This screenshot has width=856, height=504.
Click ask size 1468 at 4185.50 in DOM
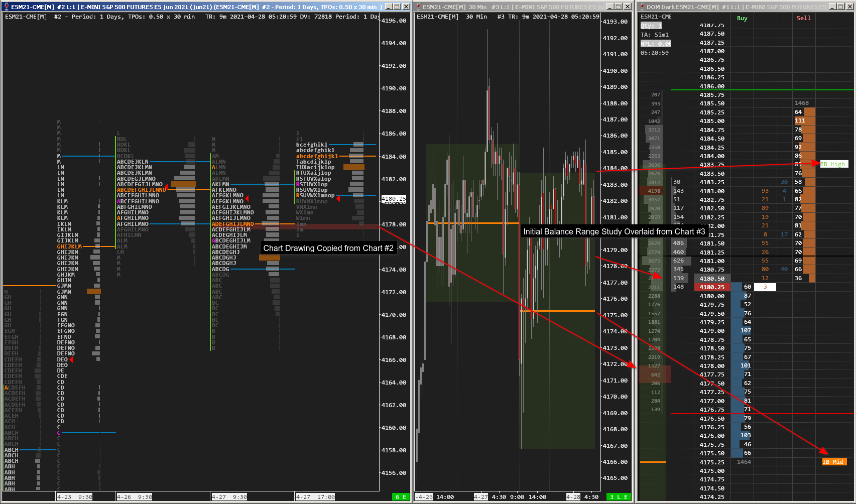[x=802, y=103]
